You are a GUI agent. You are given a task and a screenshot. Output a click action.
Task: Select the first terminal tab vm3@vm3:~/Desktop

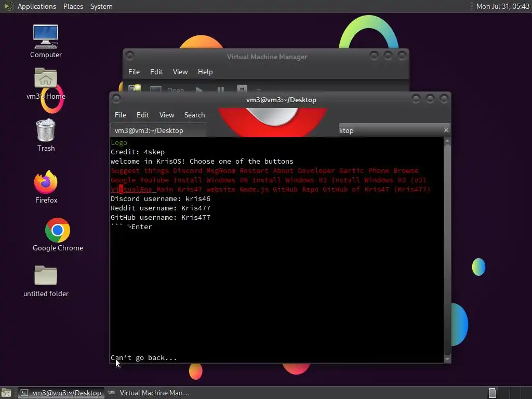158,130
